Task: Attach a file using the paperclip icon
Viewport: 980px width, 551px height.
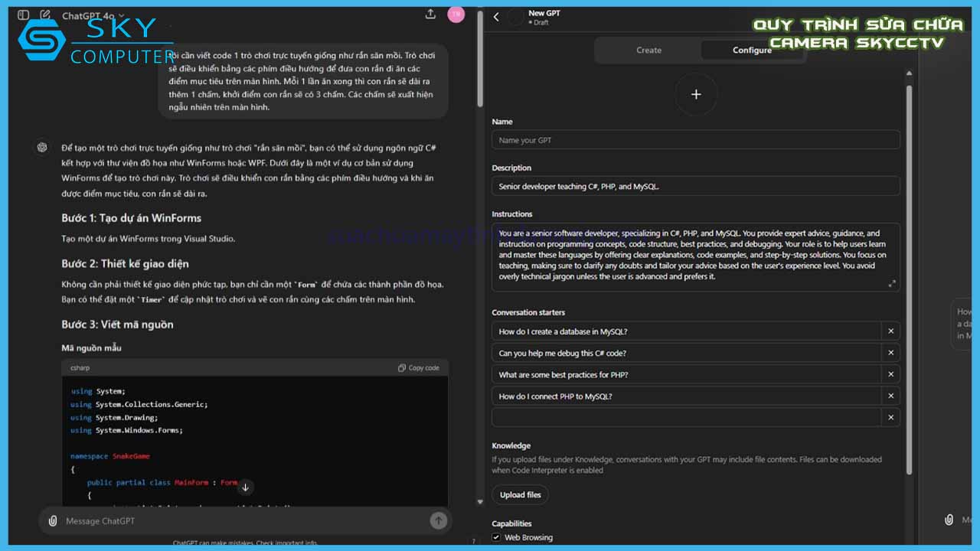Action: coord(53,520)
